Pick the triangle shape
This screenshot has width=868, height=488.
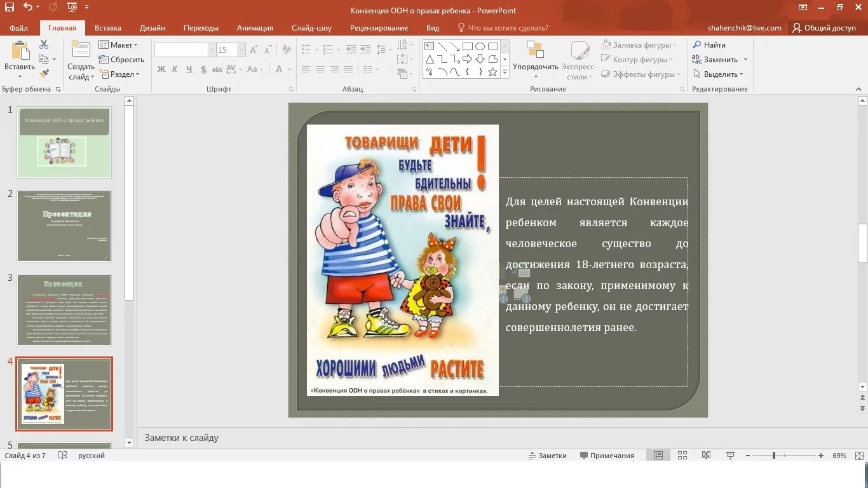click(429, 59)
